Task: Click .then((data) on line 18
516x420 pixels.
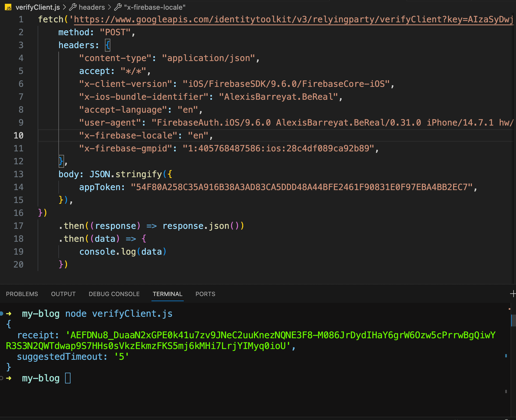Action: pyautogui.click(x=89, y=239)
